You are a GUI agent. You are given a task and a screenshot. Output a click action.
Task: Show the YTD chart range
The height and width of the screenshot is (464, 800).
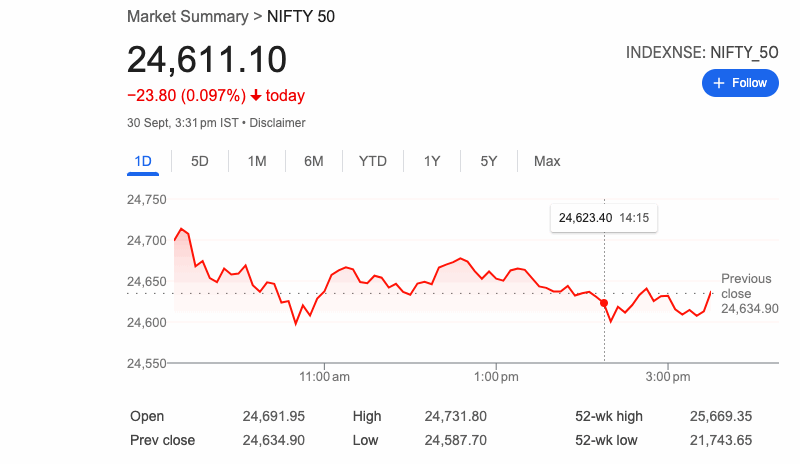[x=373, y=161]
